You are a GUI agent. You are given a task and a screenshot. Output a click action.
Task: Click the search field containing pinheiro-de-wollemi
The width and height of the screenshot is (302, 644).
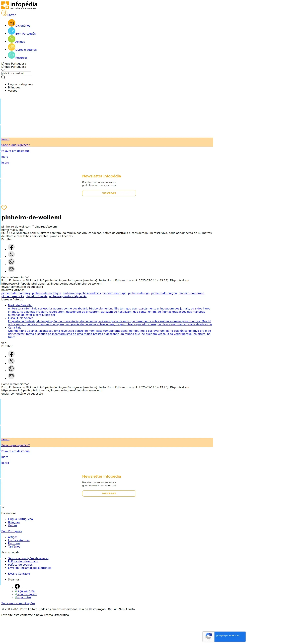click(16, 73)
